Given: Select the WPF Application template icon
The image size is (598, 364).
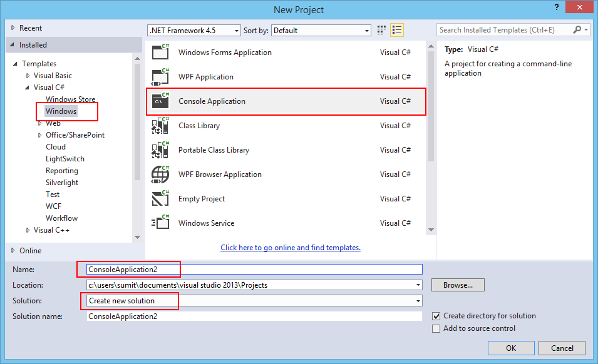Looking at the screenshot, I should [160, 76].
